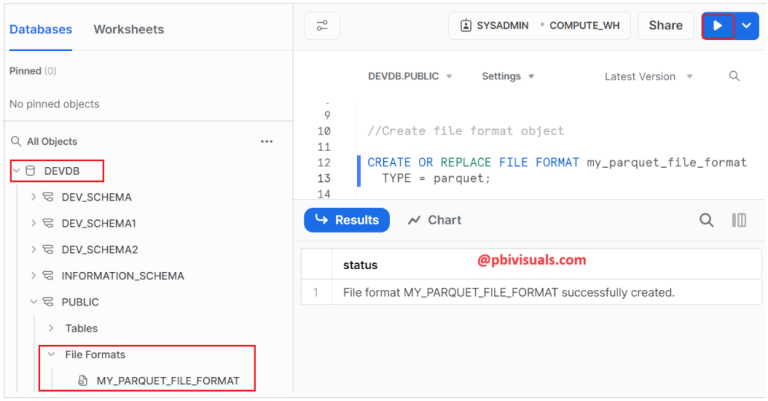Click the INFORMATION_SCHEMA schema icon
This screenshot has width=768, height=401.
[48, 276]
